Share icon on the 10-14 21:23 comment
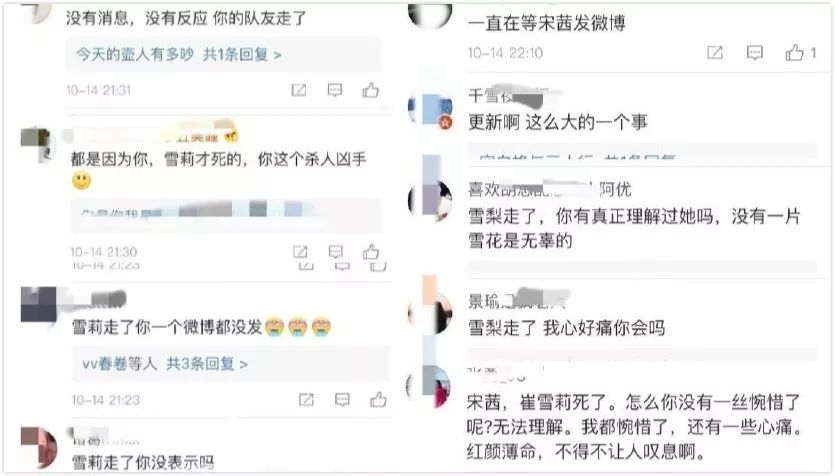 (306, 399)
